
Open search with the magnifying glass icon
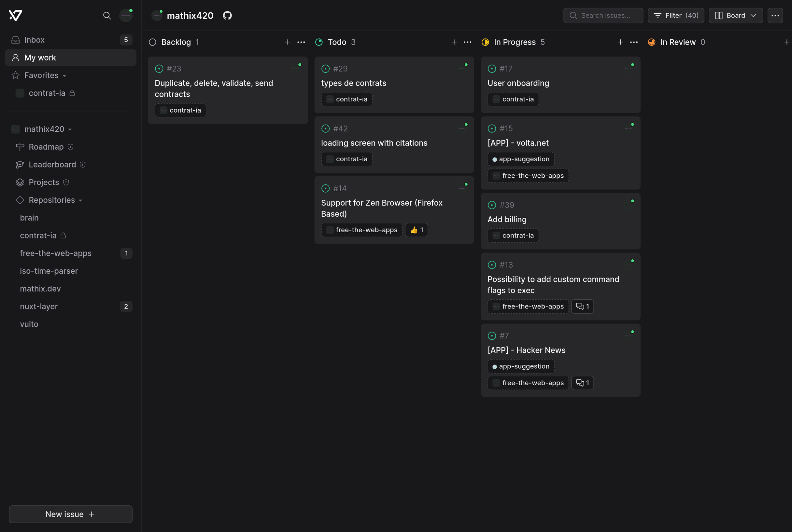107,16
